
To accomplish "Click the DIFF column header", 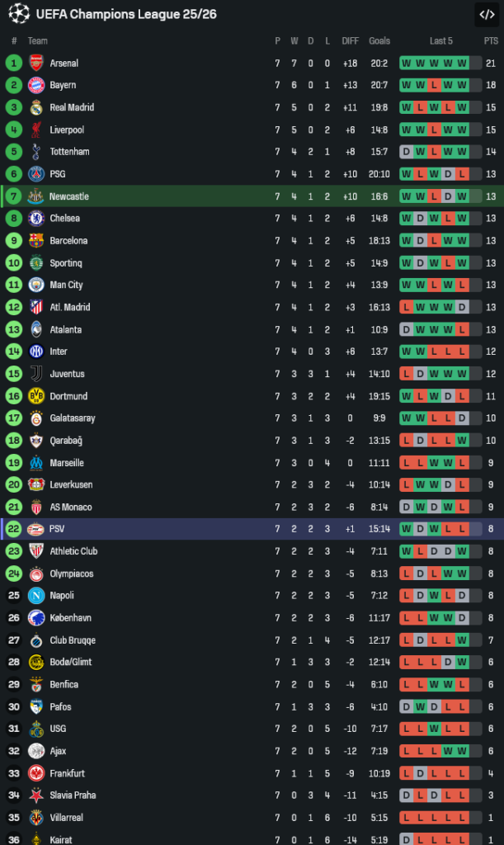I will click(x=351, y=40).
